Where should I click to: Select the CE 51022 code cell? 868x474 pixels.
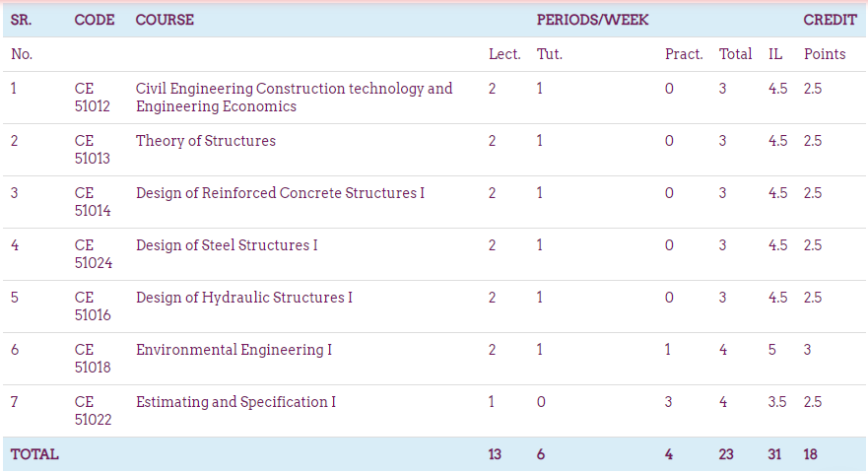click(x=93, y=410)
